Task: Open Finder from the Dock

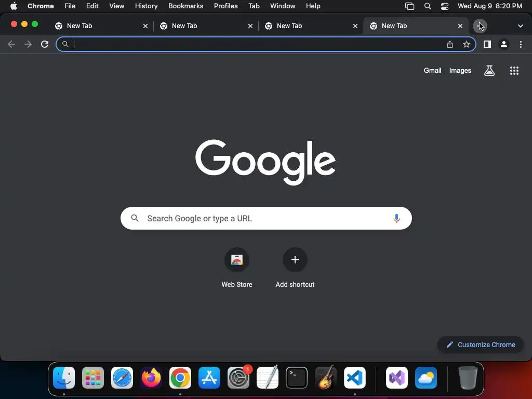Action: point(64,378)
